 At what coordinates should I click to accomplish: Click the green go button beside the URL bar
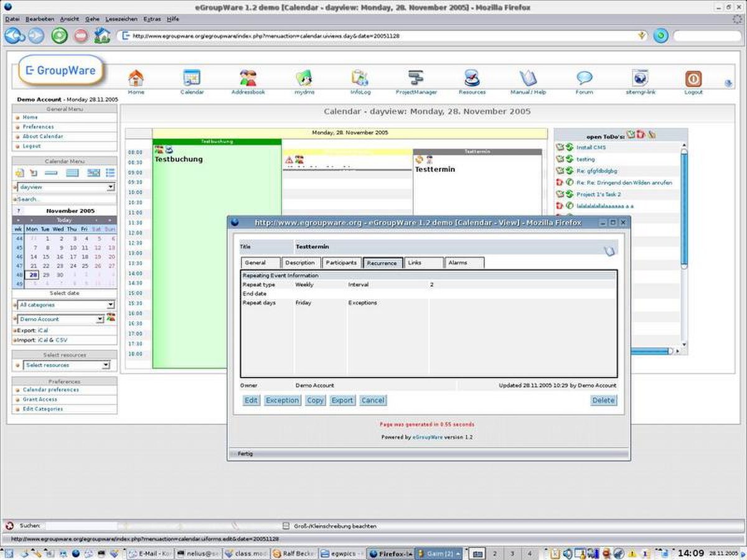[x=660, y=35]
